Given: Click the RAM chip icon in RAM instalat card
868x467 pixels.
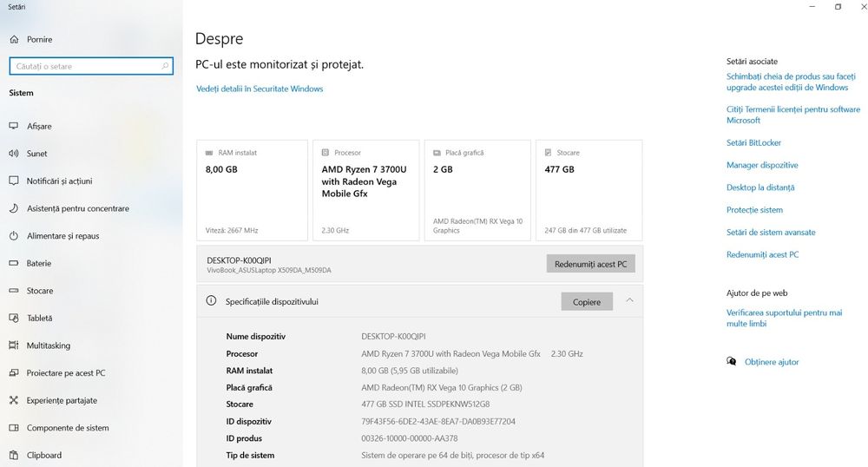Looking at the screenshot, I should (x=209, y=153).
